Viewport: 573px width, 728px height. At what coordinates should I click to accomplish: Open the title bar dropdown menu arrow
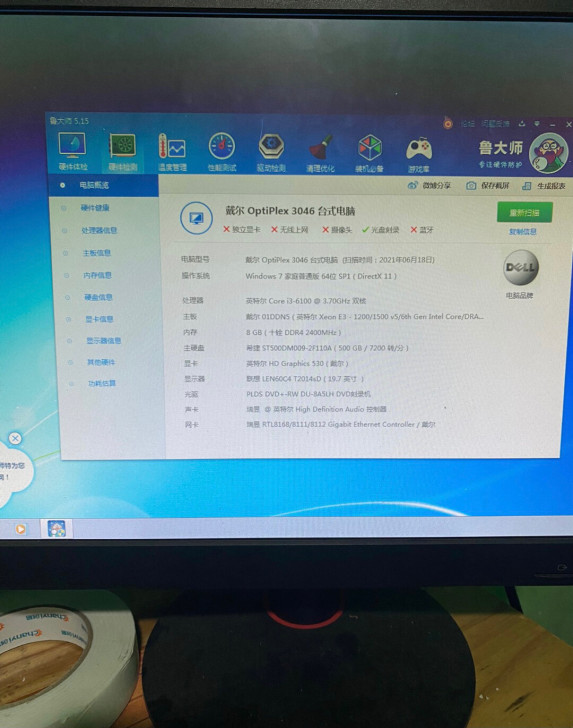pos(537,124)
